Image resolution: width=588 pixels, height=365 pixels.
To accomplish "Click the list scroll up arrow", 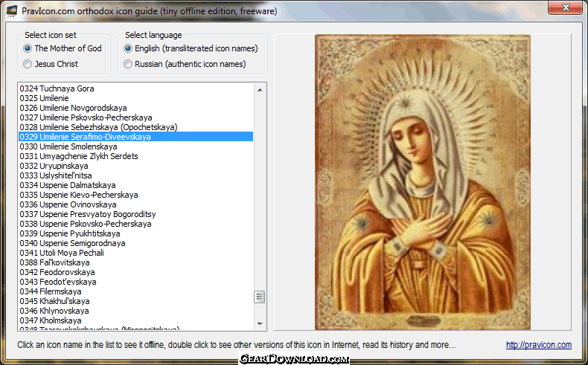I will 260,90.
